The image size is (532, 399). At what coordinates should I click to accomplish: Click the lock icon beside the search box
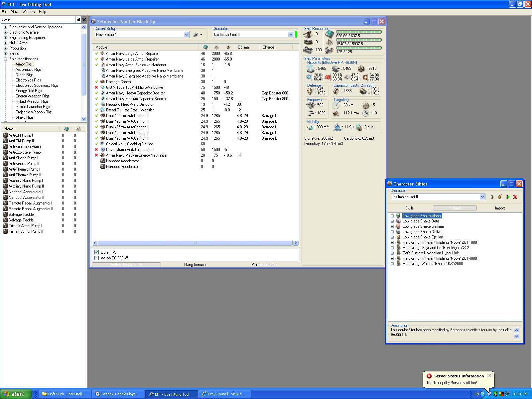78,20
